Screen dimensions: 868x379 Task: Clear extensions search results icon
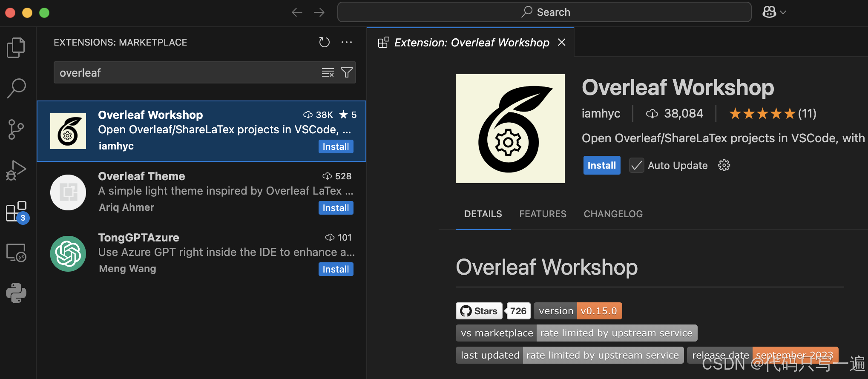328,73
